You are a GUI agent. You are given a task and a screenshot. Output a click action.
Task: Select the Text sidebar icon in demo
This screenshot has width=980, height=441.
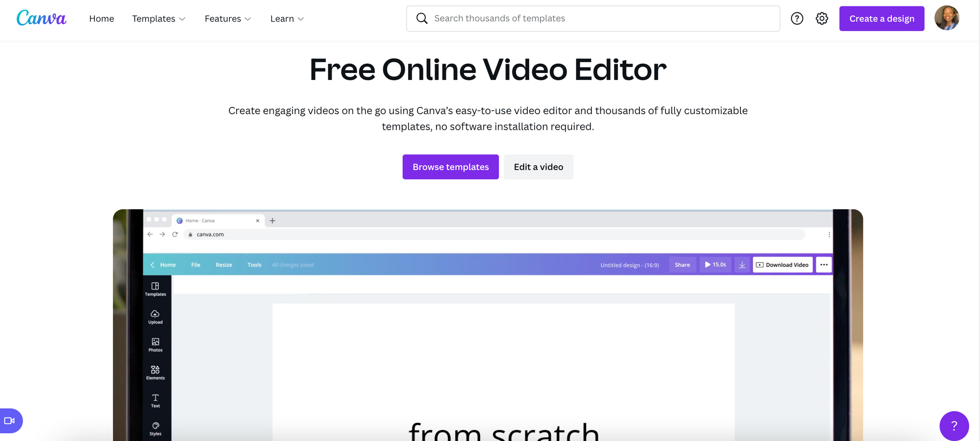(x=155, y=401)
